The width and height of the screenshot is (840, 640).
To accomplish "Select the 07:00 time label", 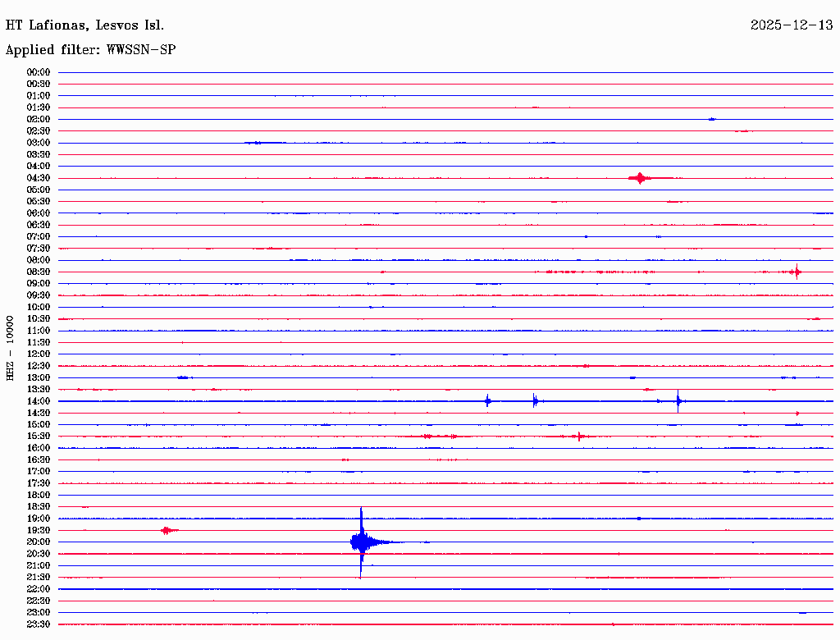I will click(x=39, y=237).
